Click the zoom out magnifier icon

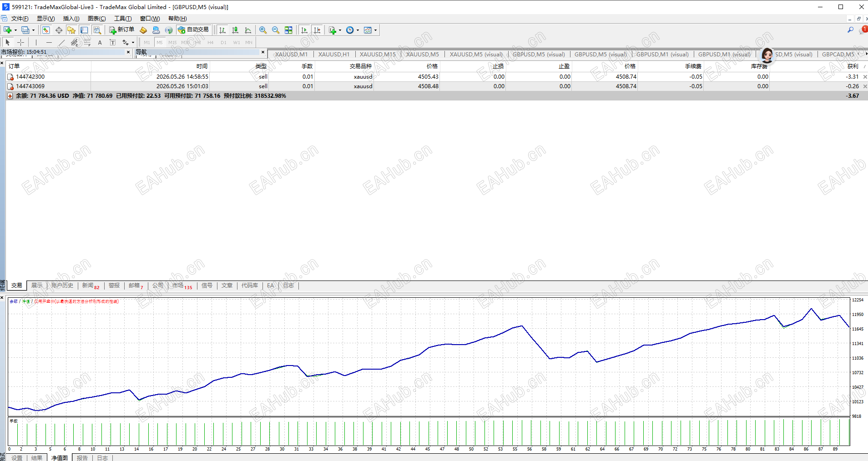pos(276,30)
